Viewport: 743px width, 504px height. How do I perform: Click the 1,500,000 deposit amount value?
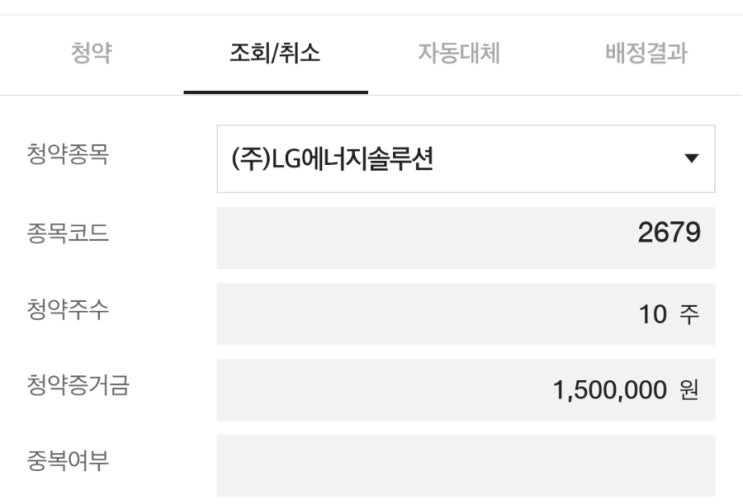tap(609, 390)
